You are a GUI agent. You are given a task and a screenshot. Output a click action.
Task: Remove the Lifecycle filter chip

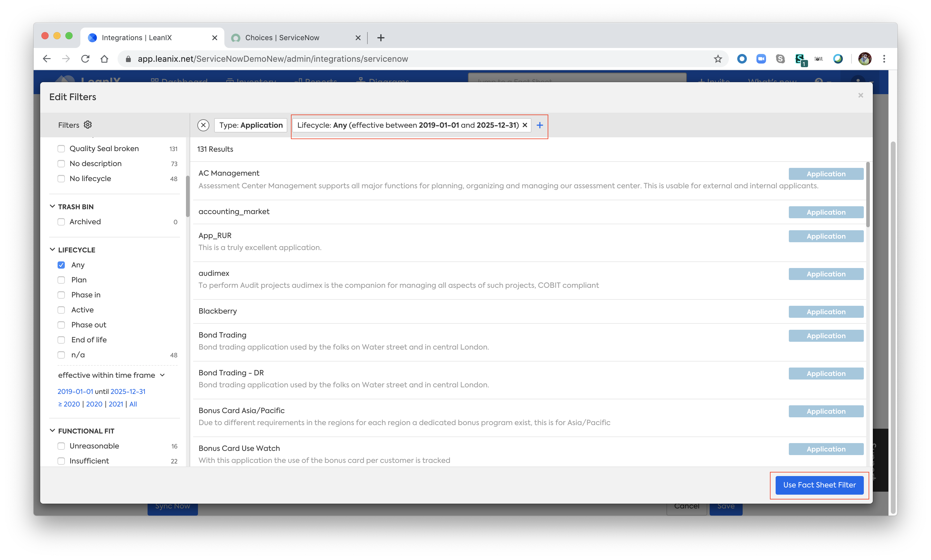[x=525, y=125]
